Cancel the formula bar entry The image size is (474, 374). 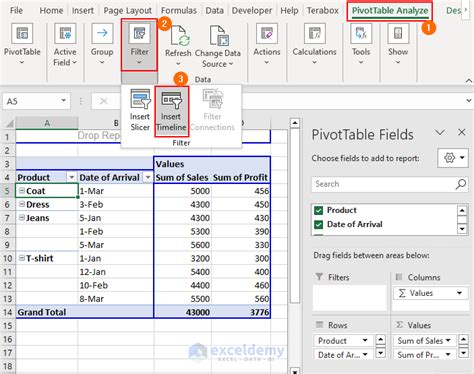pyautogui.click(x=103, y=101)
